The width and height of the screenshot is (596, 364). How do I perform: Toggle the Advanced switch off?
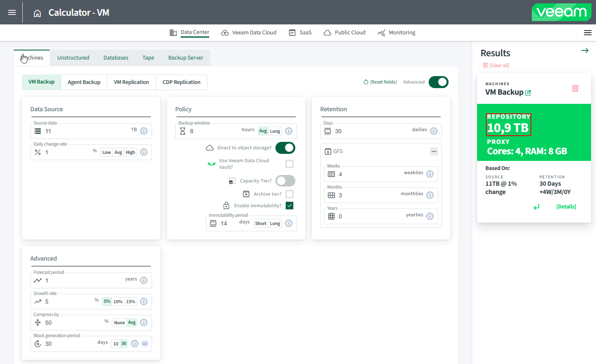(439, 82)
